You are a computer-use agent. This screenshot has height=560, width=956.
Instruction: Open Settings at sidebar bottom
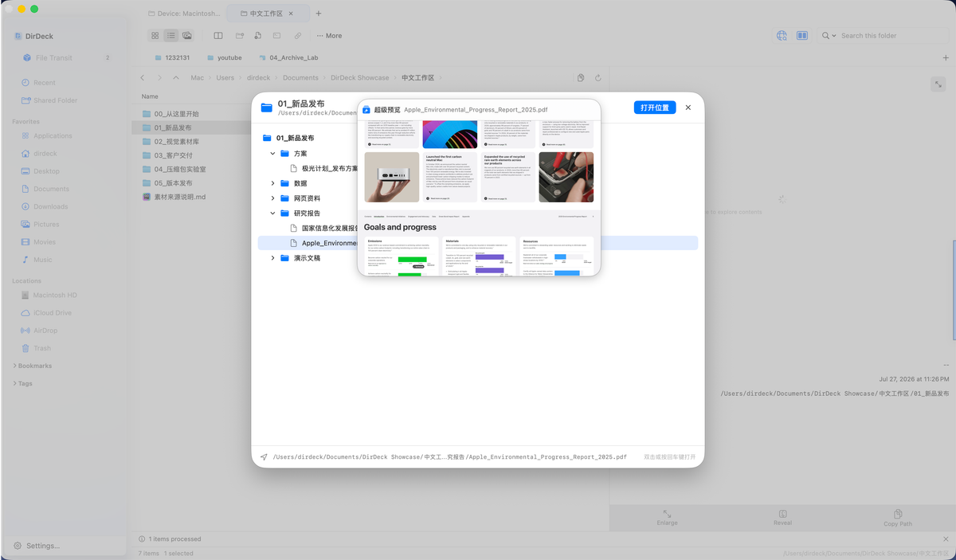pos(37,546)
